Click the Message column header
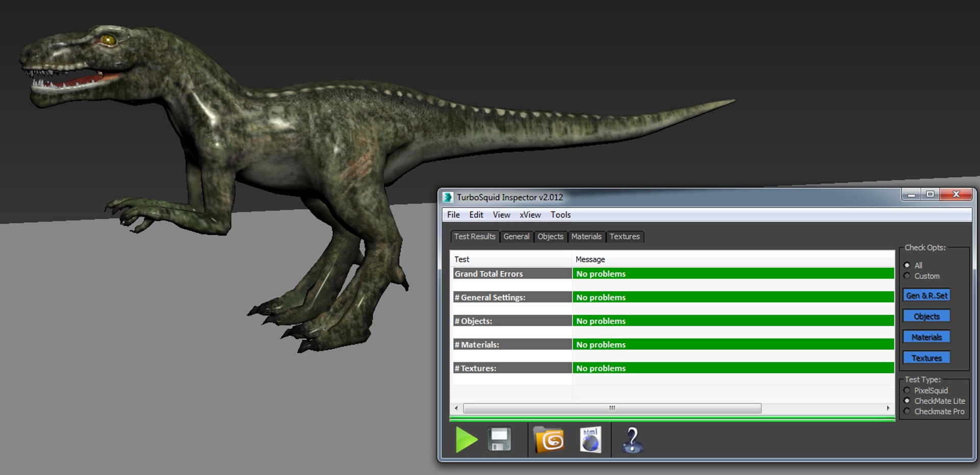This screenshot has height=475, width=980. (x=733, y=259)
